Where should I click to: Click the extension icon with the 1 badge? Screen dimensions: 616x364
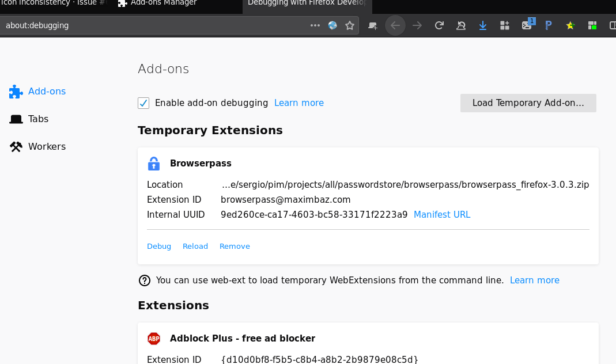tap(527, 25)
